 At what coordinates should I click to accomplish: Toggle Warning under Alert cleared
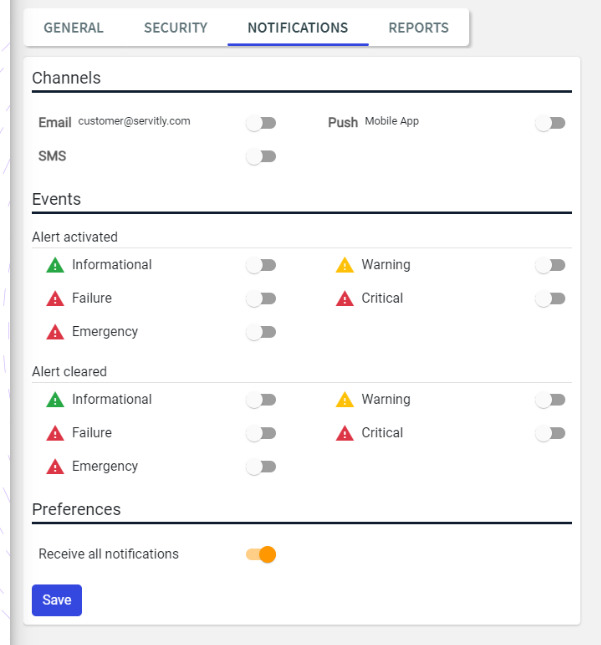550,400
